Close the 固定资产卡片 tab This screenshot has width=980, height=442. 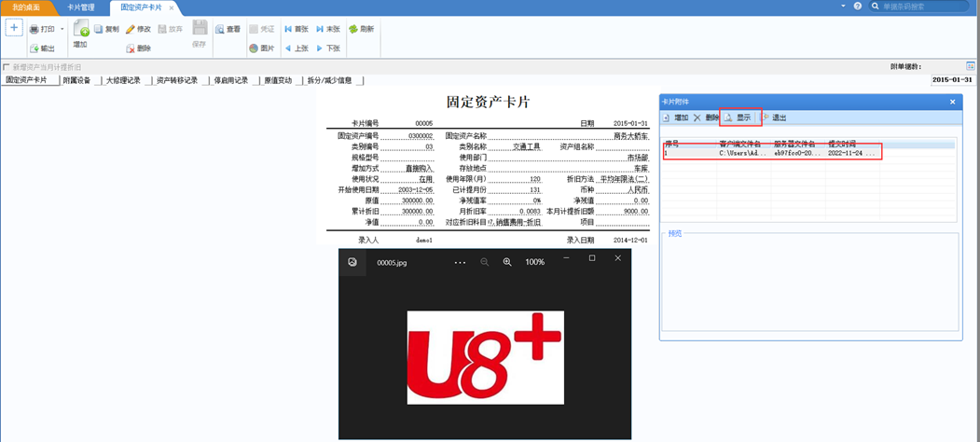click(x=172, y=7)
